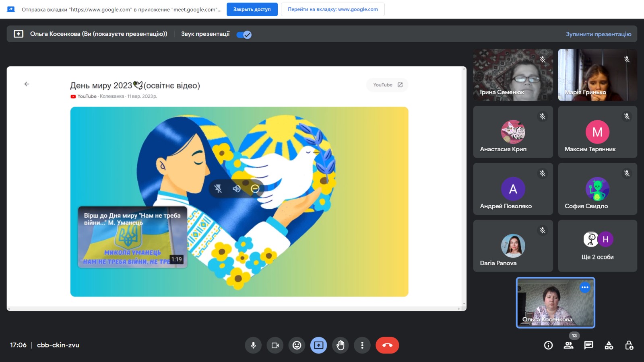The image size is (644, 362).
Task: Open the activities shapes icon
Action: tap(609, 345)
